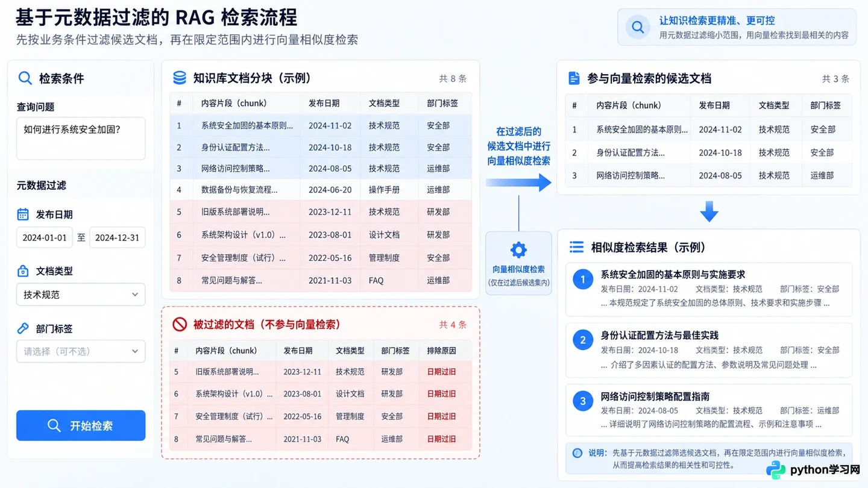The height and width of the screenshot is (488, 868).
Task: Click the info icon beside 说明
Action: pos(577,453)
